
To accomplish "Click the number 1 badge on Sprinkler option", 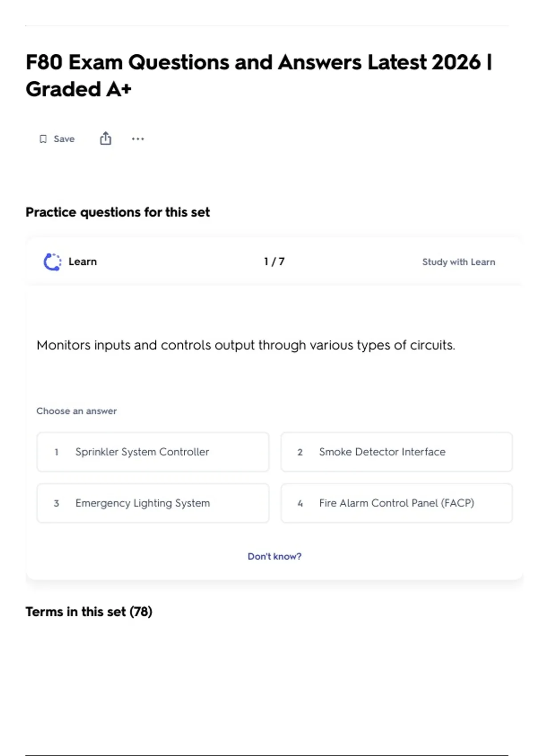I will [x=57, y=452].
